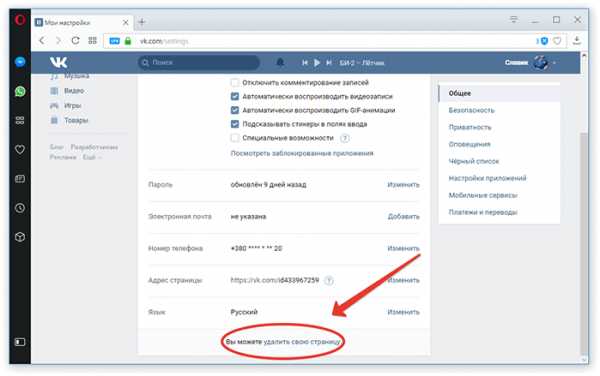Open the Блог footer link
Screen dimensions: 600x376
click(x=56, y=147)
